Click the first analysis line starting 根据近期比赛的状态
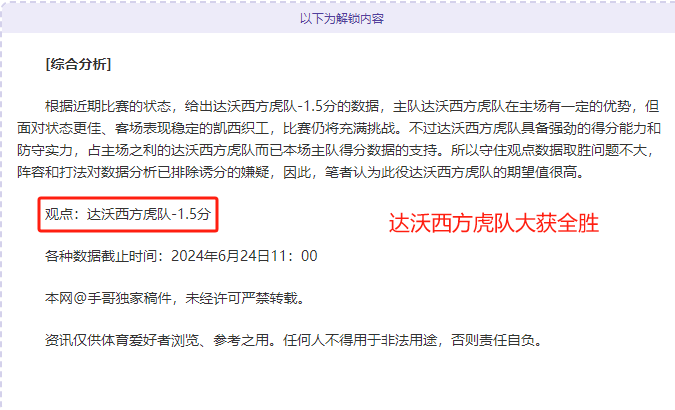The width and height of the screenshot is (675, 410). [x=352, y=106]
